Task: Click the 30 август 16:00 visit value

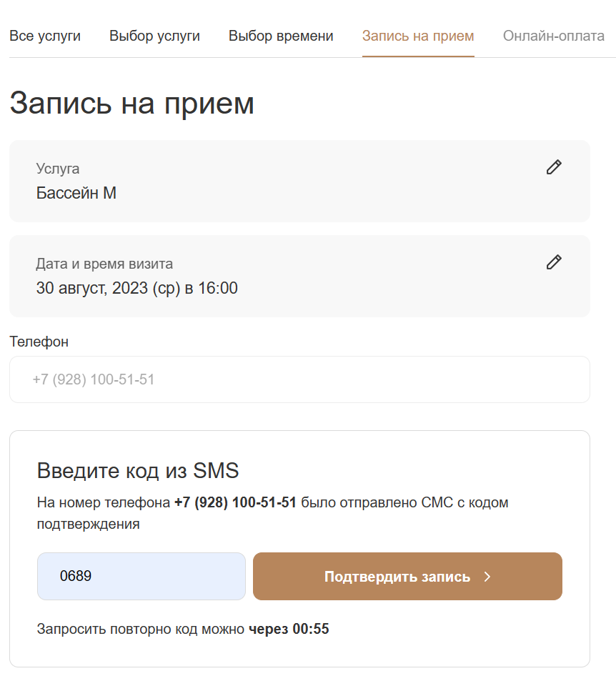Action: [137, 289]
